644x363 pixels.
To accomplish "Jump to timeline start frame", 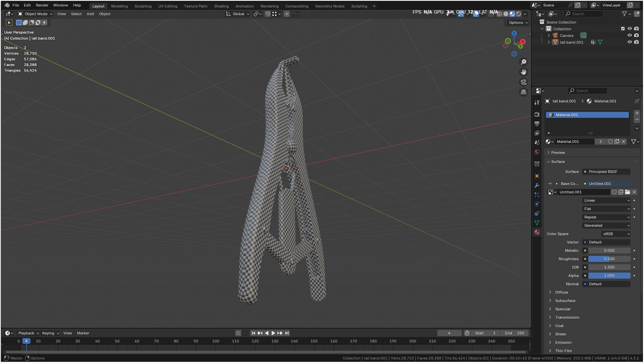I will point(253,333).
